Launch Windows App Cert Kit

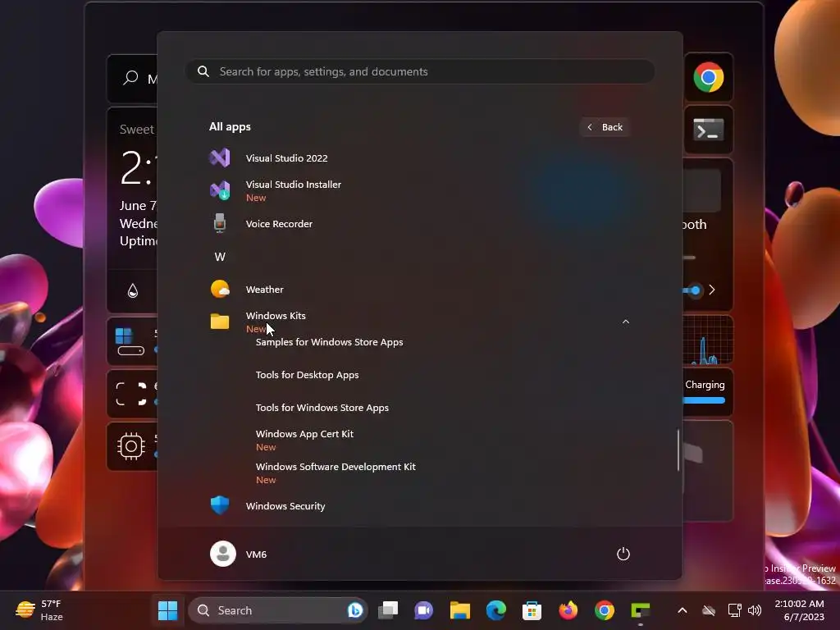304,440
